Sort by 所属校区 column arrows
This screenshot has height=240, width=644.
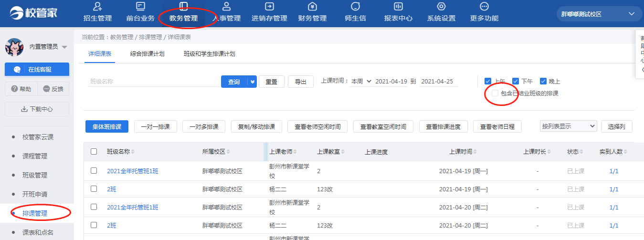coord(228,152)
